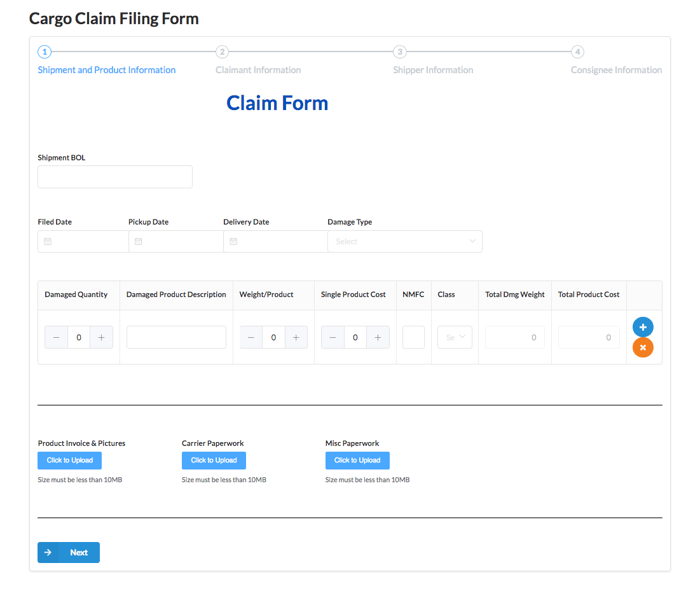Increment Single Product Cost with the plus icon
The height and width of the screenshot is (591, 700).
pyautogui.click(x=378, y=337)
